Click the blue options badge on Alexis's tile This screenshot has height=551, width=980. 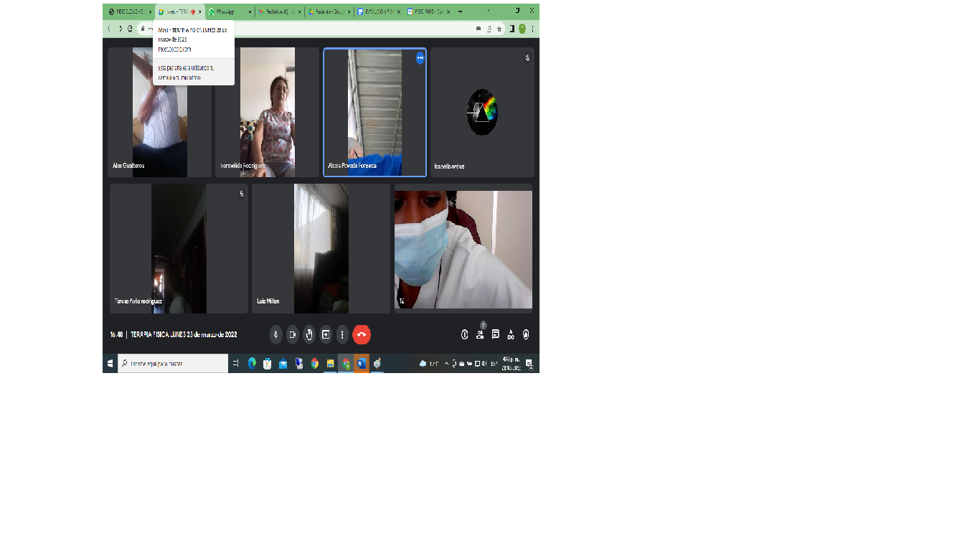coord(420,58)
